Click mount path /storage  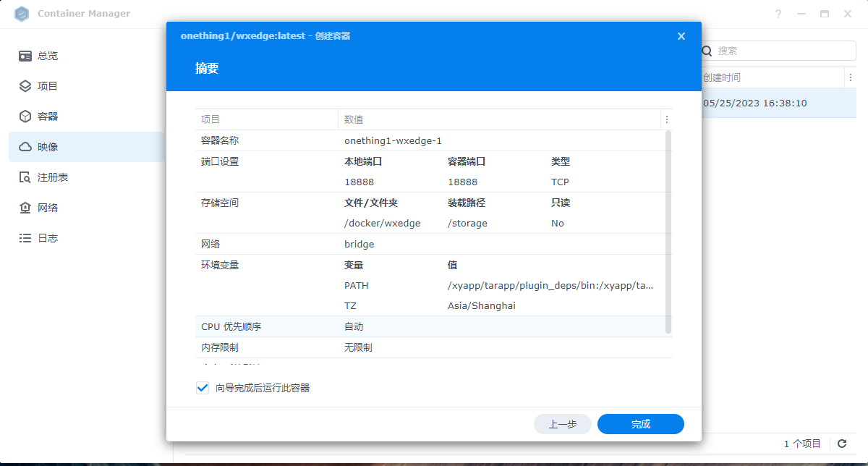[467, 224]
